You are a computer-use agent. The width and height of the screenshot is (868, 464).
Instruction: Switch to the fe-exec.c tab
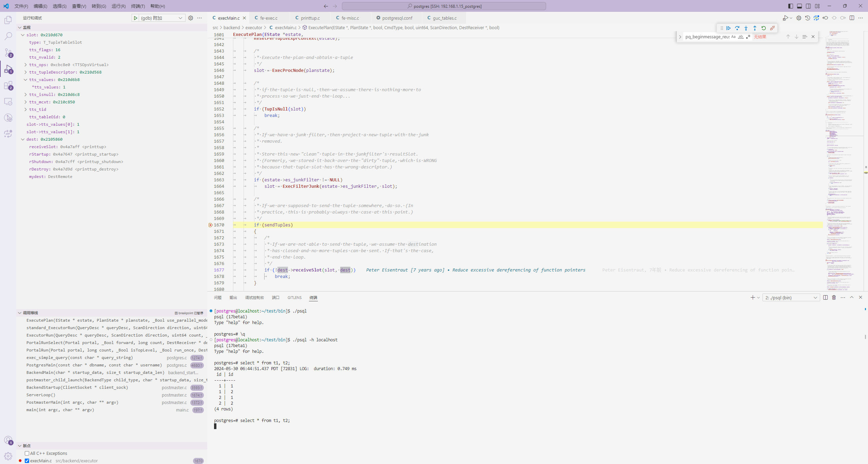pyautogui.click(x=269, y=18)
